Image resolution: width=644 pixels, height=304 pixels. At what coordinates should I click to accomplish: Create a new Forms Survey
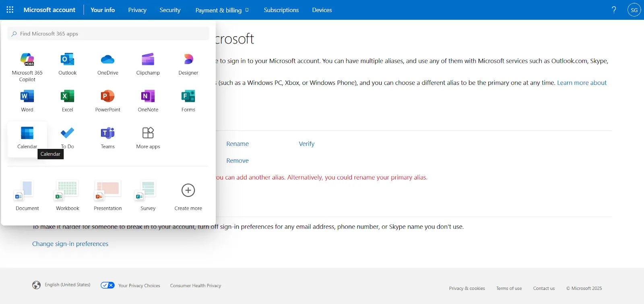coord(148,196)
